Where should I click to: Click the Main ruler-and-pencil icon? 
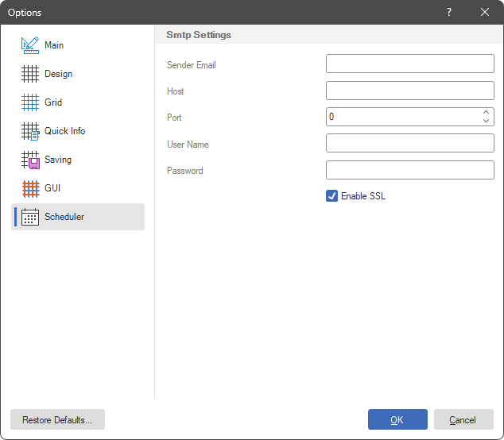click(x=30, y=45)
